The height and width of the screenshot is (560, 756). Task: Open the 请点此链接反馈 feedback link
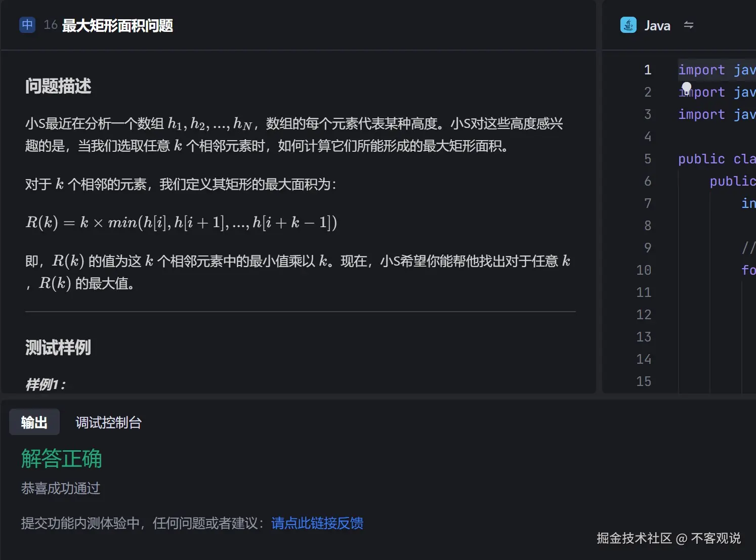[317, 523]
